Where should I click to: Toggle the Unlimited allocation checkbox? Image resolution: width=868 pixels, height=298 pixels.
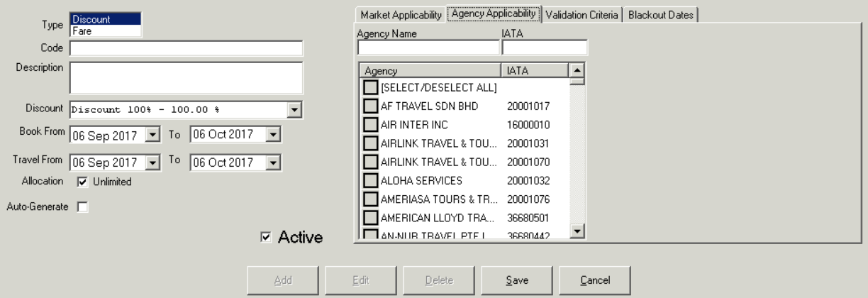(x=82, y=182)
